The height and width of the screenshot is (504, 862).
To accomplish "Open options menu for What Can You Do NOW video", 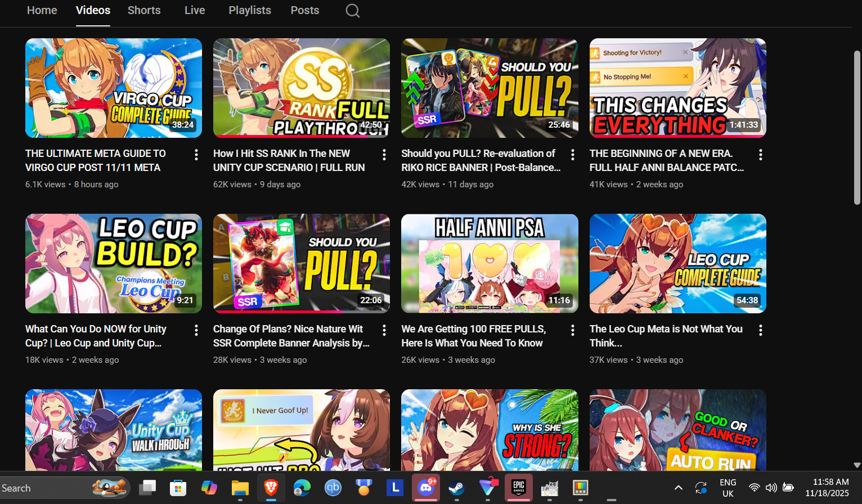I will click(196, 330).
